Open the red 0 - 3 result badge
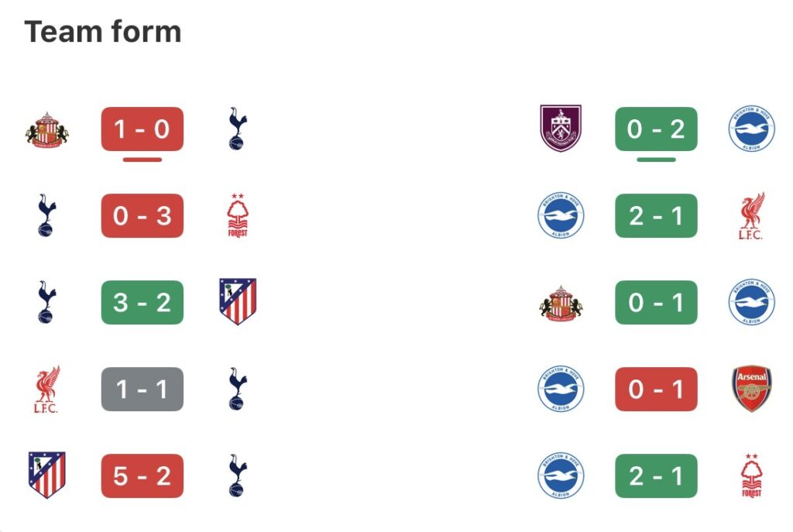 point(142,216)
